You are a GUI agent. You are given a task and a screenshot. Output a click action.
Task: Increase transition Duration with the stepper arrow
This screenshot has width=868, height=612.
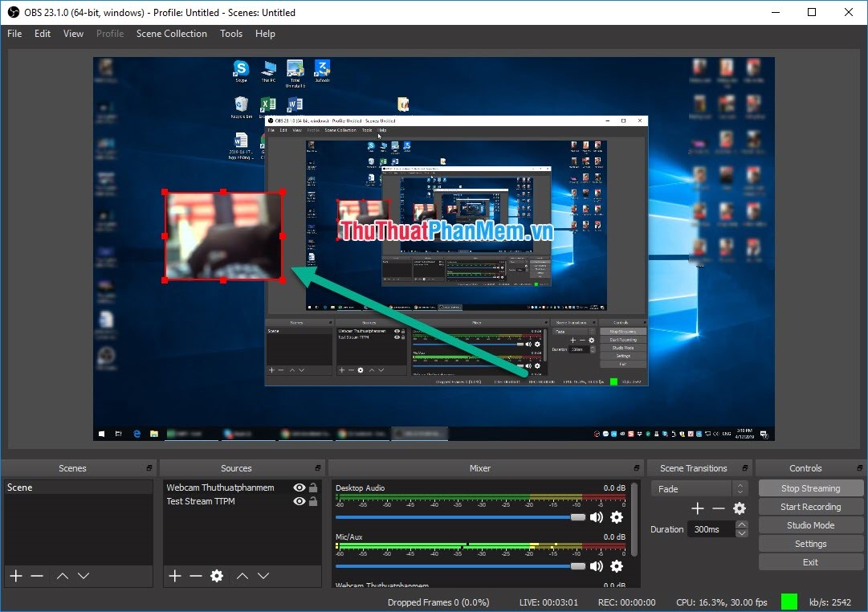tap(741, 524)
